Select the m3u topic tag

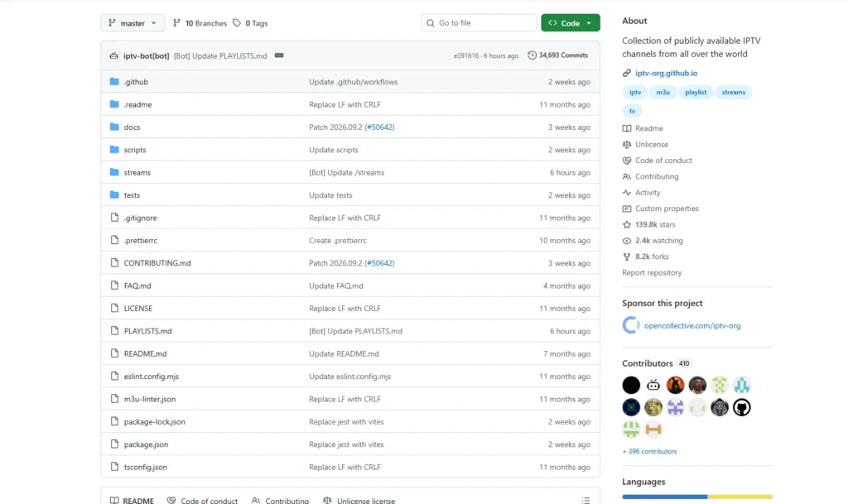click(662, 93)
